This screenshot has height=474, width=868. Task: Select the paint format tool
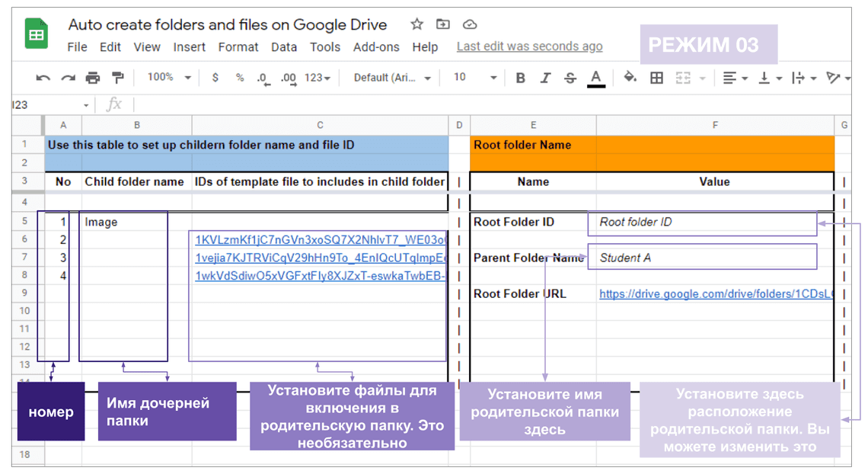[x=117, y=78]
